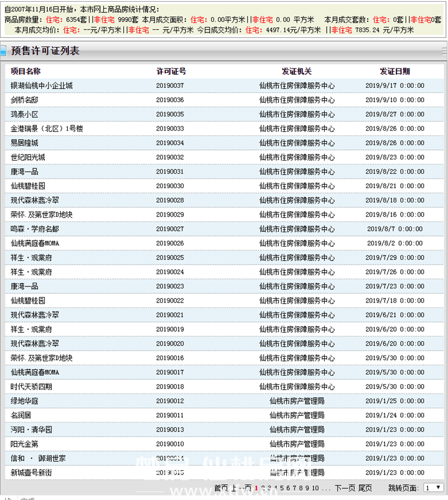Select 祥生·观棠府 in row 20190025

click(x=31, y=258)
